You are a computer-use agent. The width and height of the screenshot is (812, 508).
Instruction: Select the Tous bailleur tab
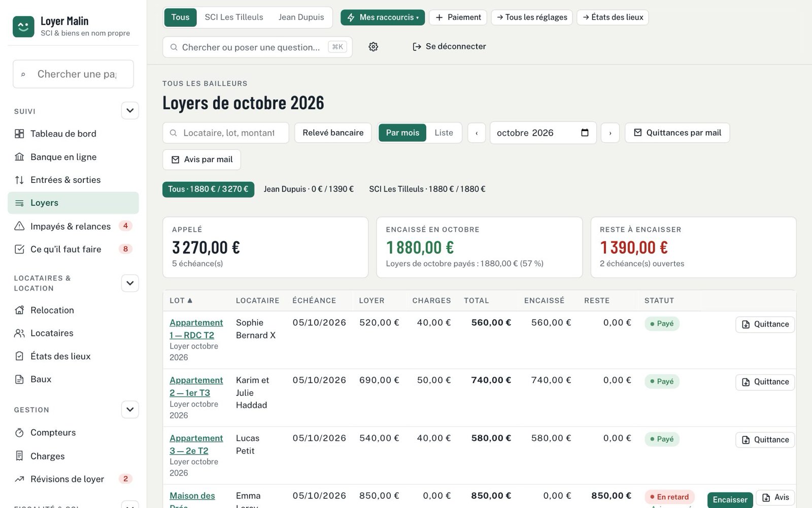pos(180,17)
